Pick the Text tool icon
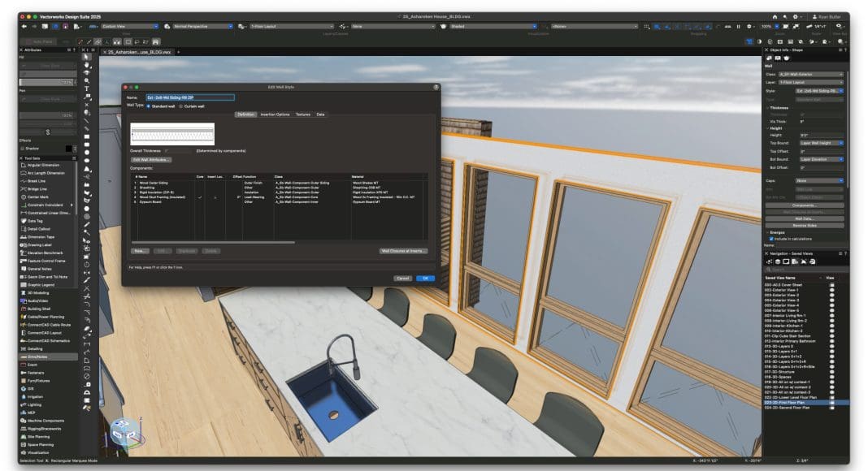This screenshot has height=471, width=868. point(86,89)
